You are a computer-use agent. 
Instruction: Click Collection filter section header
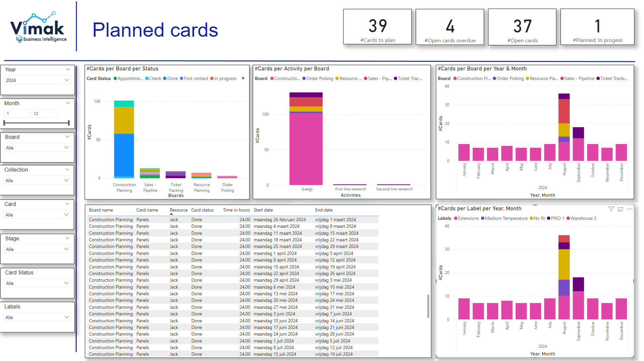coord(37,170)
